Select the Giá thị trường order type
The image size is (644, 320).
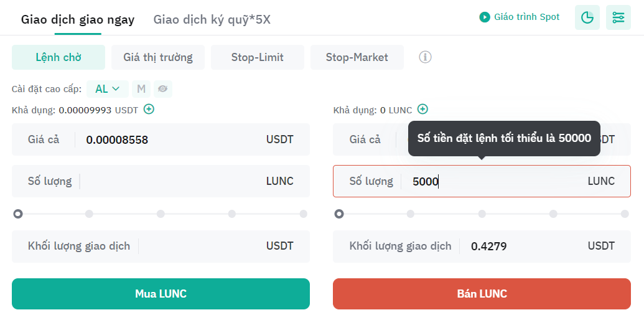tap(157, 57)
